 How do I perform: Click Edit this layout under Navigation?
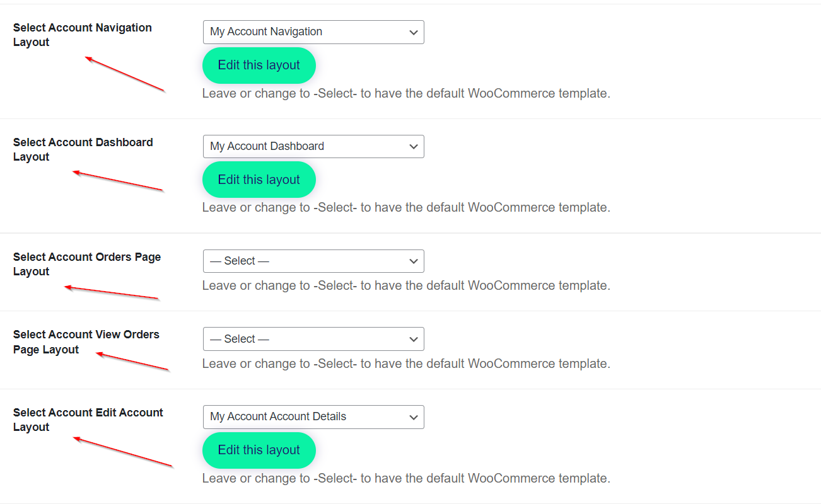(x=259, y=66)
